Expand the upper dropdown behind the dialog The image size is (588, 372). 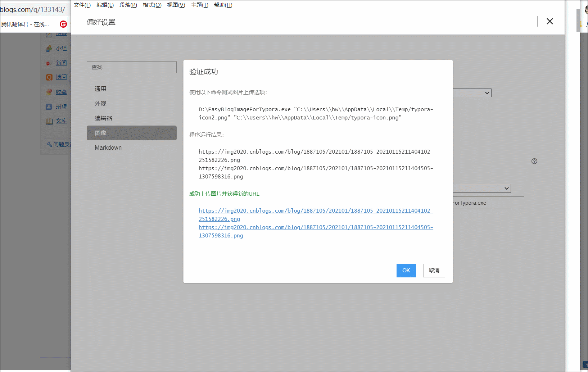click(x=472, y=93)
